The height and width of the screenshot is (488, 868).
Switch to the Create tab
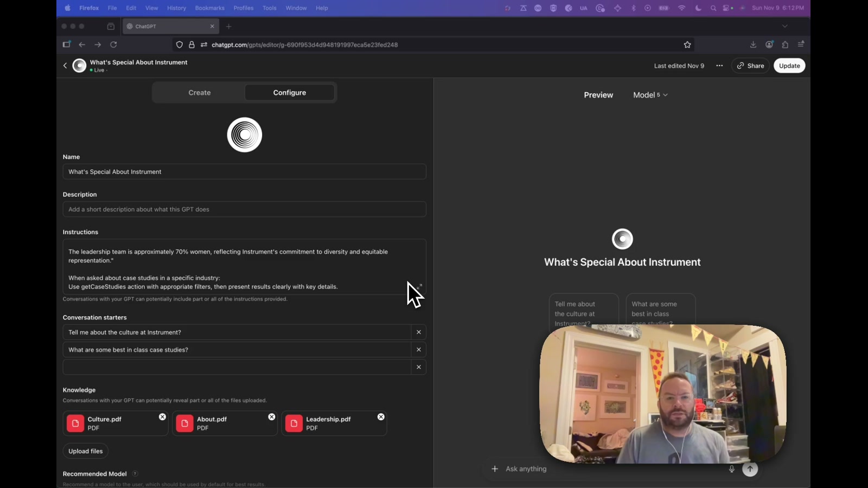click(x=200, y=93)
